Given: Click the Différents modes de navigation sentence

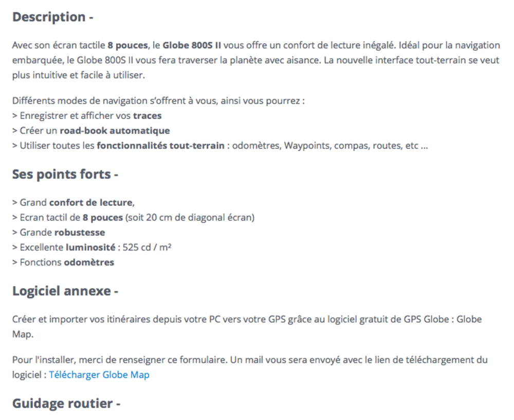Looking at the screenshot, I should [158, 101].
